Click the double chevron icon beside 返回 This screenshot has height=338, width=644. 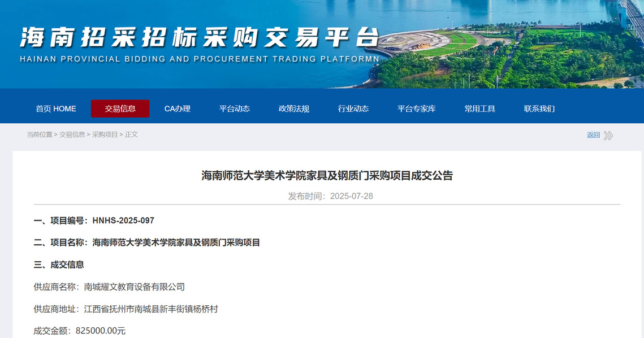click(x=608, y=136)
